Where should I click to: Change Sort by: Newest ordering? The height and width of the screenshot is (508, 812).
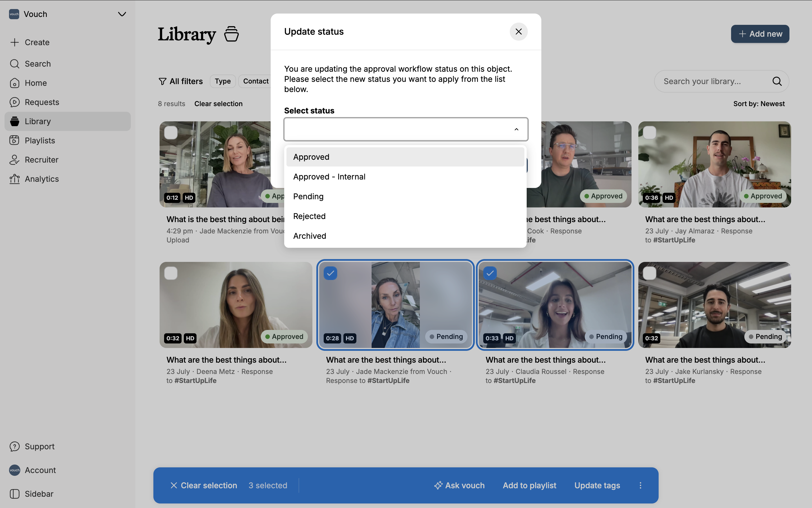point(759,104)
